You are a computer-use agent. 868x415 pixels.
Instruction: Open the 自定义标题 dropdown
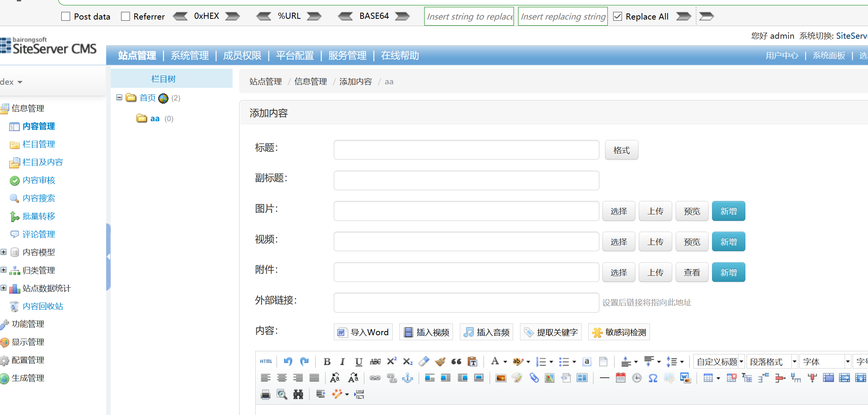pos(719,362)
